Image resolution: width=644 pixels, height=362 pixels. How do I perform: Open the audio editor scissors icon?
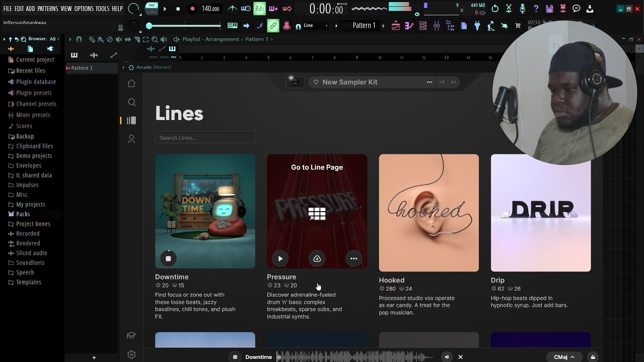pyautogui.click(x=509, y=9)
